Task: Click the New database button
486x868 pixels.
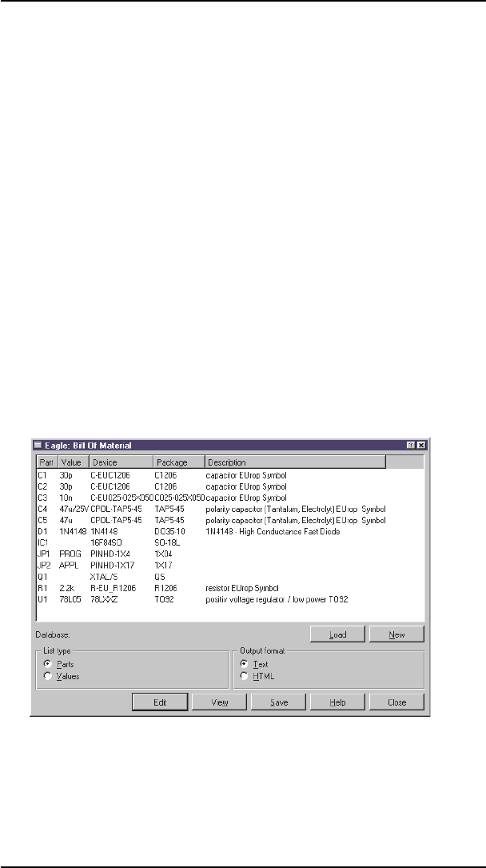Action: pyautogui.click(x=396, y=634)
